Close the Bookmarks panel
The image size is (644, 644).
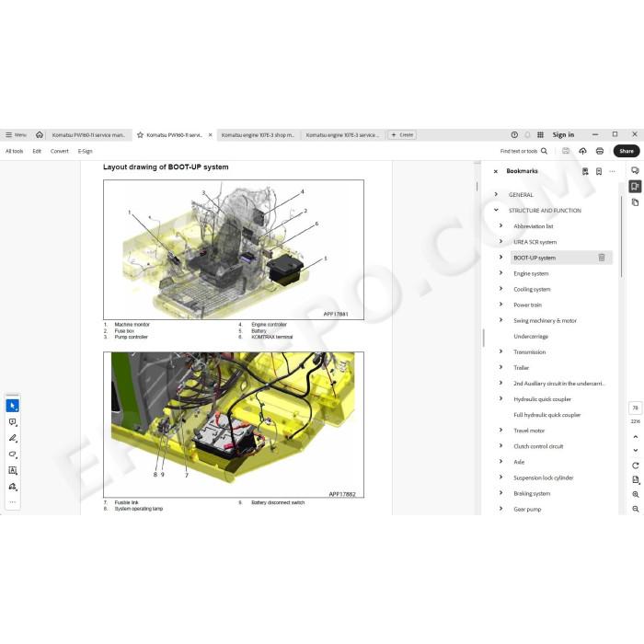496,171
